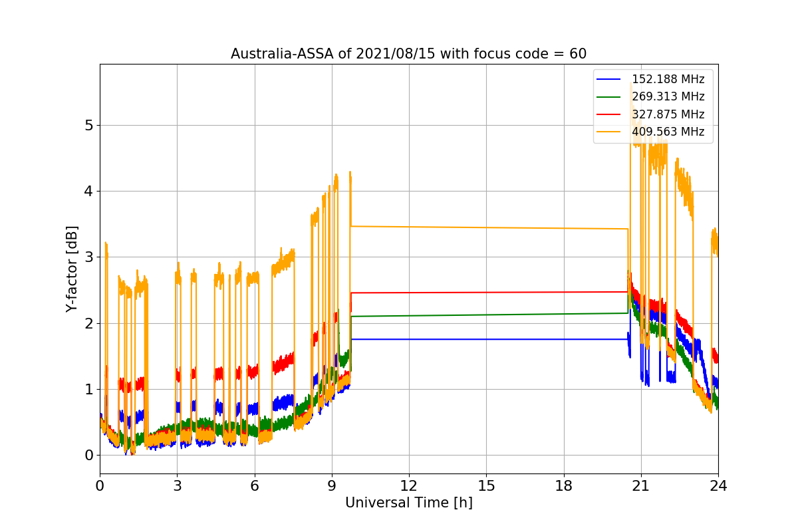Click the flat orange line segment near 3.45 dB

pyautogui.click(x=489, y=227)
